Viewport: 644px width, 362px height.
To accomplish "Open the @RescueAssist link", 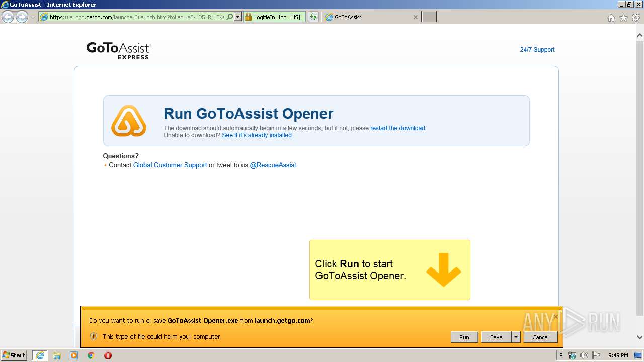I will pyautogui.click(x=273, y=165).
